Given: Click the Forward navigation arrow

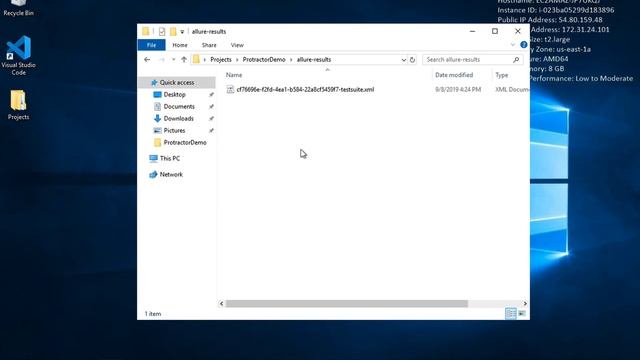Looking at the screenshot, I should point(162,60).
